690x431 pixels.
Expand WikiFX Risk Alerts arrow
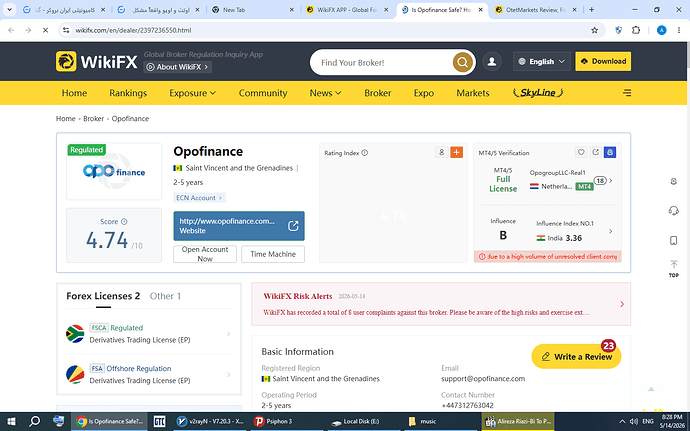(622, 304)
